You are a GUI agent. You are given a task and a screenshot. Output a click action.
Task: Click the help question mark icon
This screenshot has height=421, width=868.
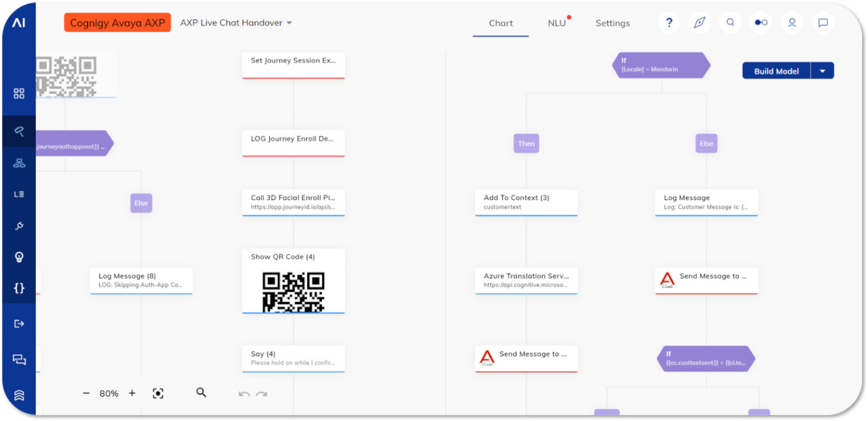click(x=669, y=22)
